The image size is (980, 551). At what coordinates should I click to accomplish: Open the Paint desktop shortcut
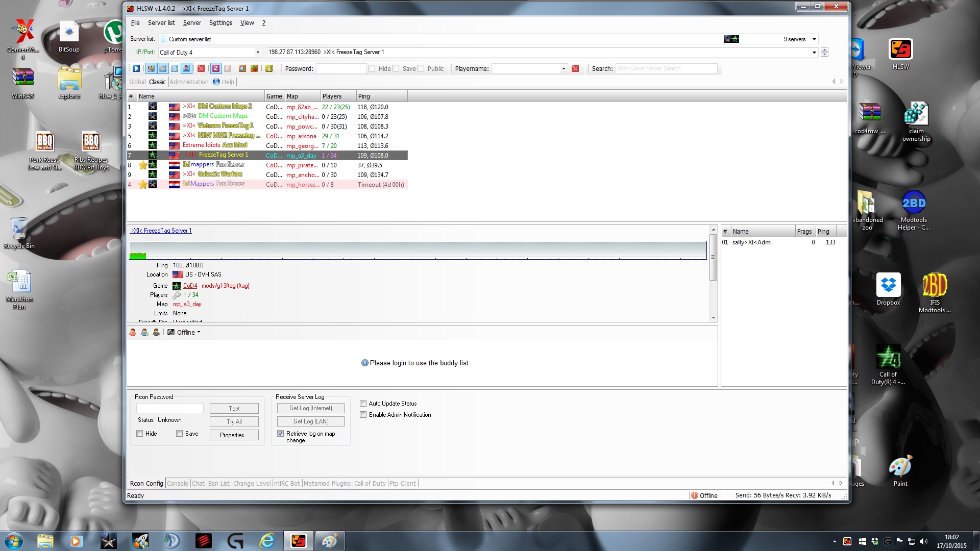click(900, 471)
